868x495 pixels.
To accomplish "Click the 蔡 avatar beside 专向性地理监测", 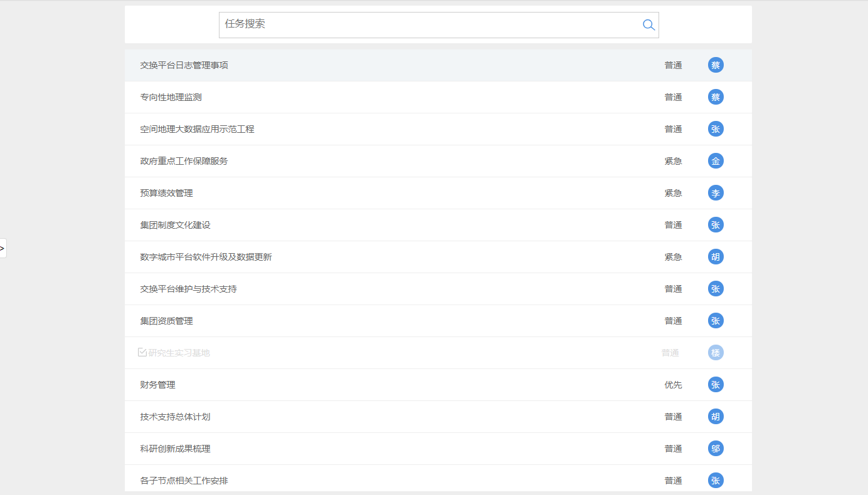I will pyautogui.click(x=716, y=97).
